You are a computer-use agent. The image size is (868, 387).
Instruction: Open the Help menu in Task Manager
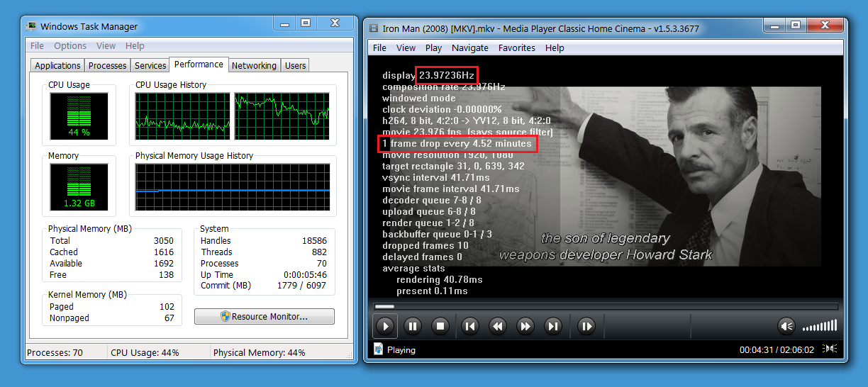pyautogui.click(x=135, y=45)
